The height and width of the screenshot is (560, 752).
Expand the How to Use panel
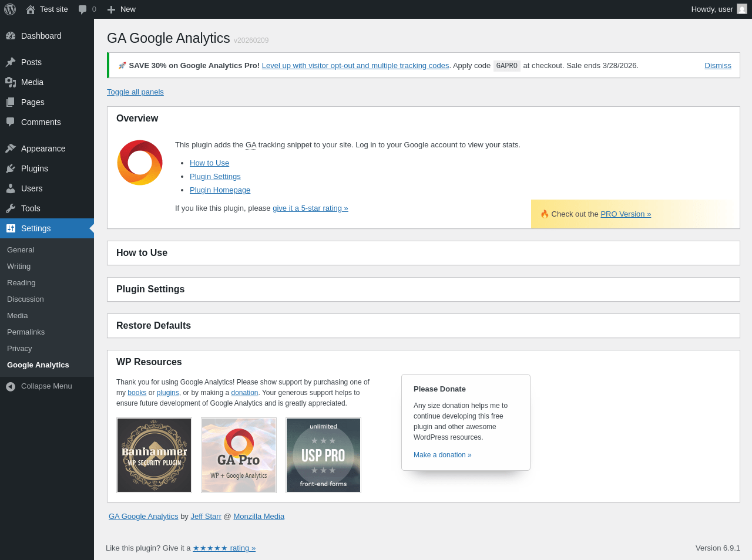[142, 253]
